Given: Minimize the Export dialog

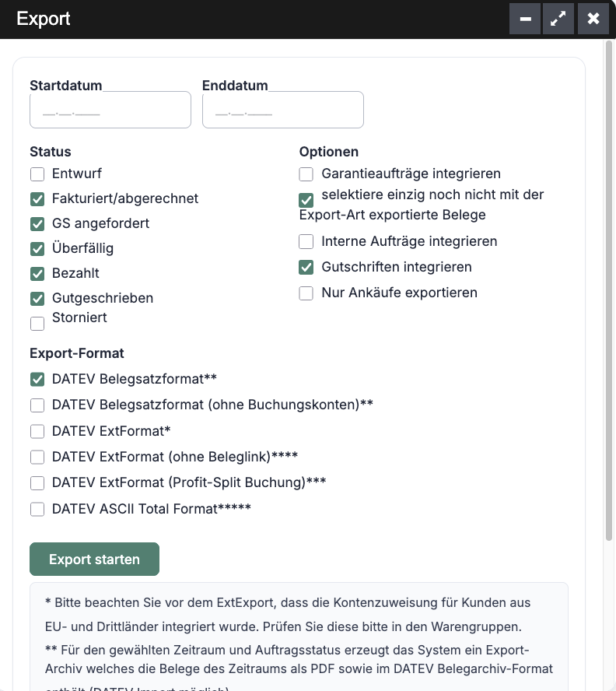Looking at the screenshot, I should [x=525, y=19].
